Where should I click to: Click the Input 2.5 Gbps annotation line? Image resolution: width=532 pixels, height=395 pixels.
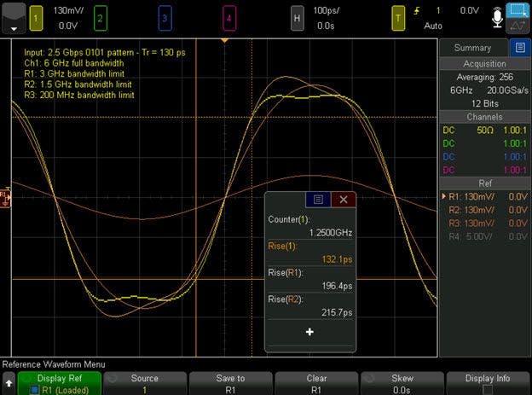(105, 52)
